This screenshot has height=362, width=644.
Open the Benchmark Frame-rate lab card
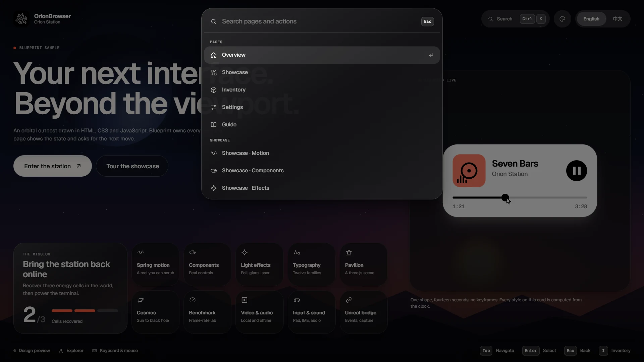pyautogui.click(x=207, y=312)
